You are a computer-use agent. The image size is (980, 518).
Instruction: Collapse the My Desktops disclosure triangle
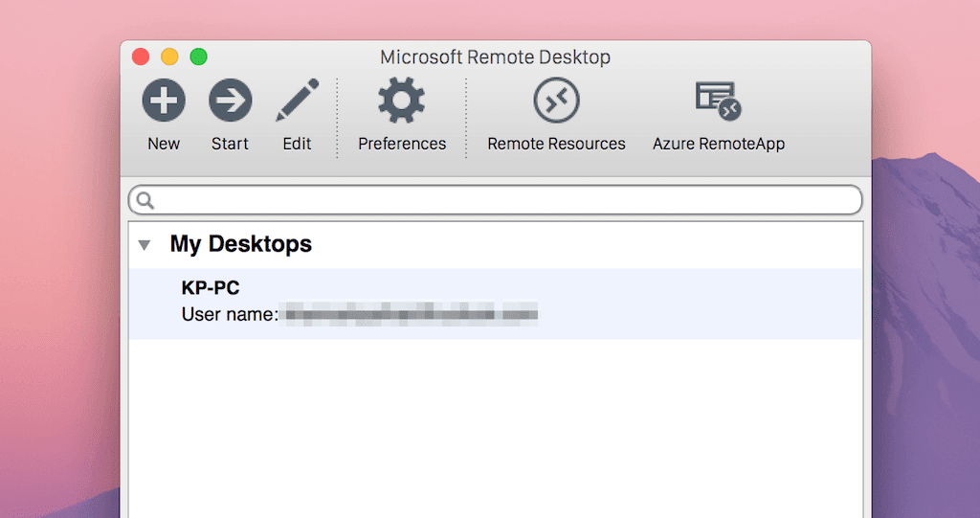(x=145, y=244)
